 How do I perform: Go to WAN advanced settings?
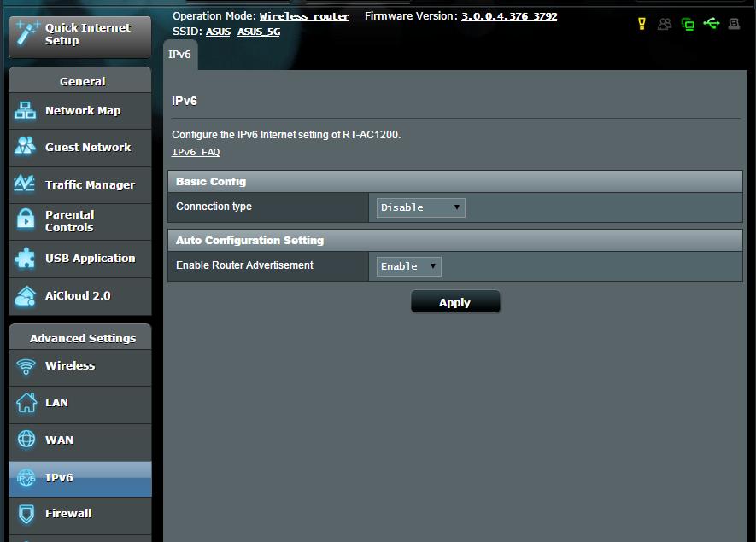(x=80, y=442)
